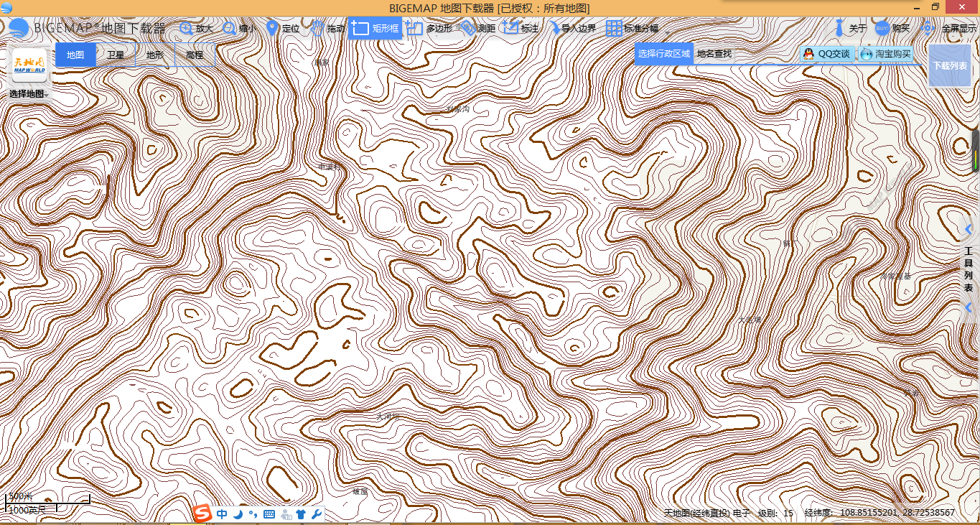
Task: Open the 工具列表 tool list side panel
Action: [x=969, y=269]
